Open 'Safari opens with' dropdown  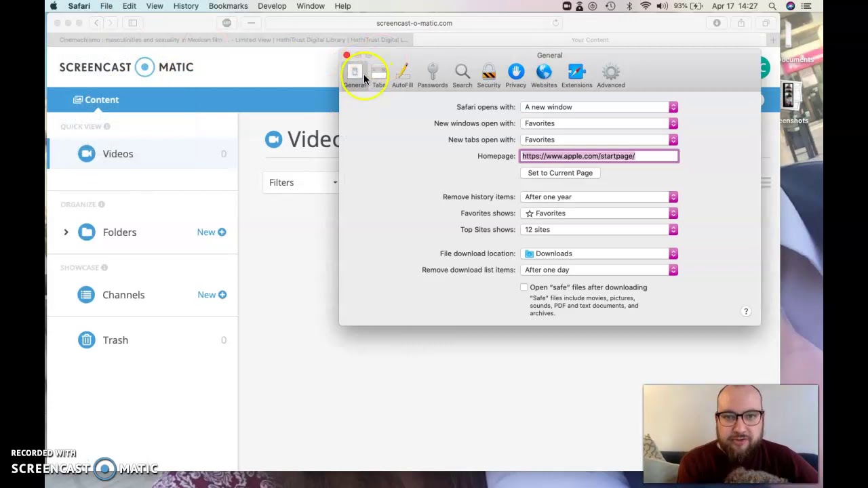point(599,107)
